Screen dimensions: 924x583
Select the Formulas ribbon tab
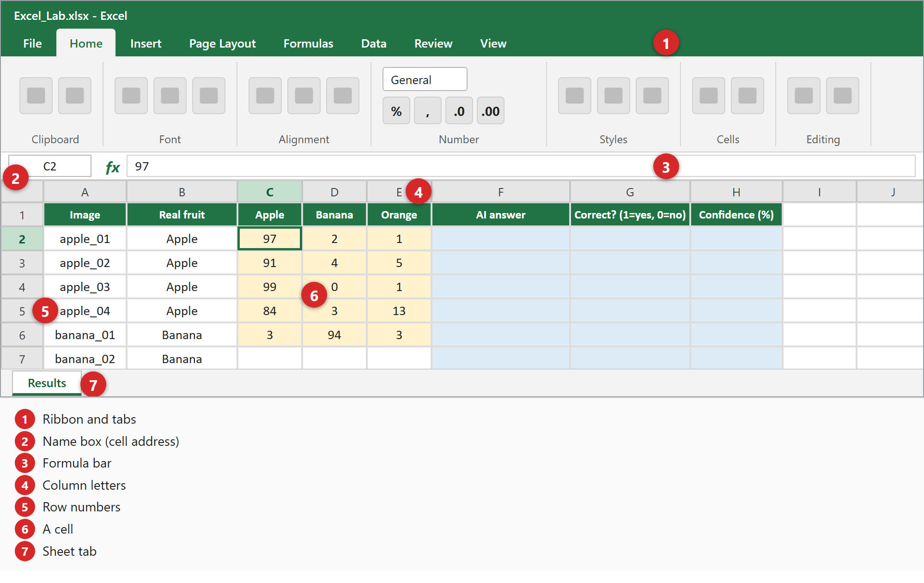pos(308,43)
